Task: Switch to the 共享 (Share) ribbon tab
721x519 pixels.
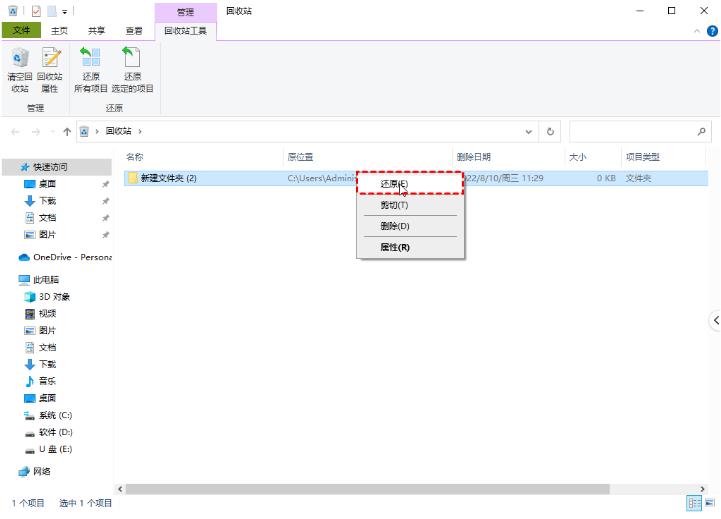Action: point(97,31)
